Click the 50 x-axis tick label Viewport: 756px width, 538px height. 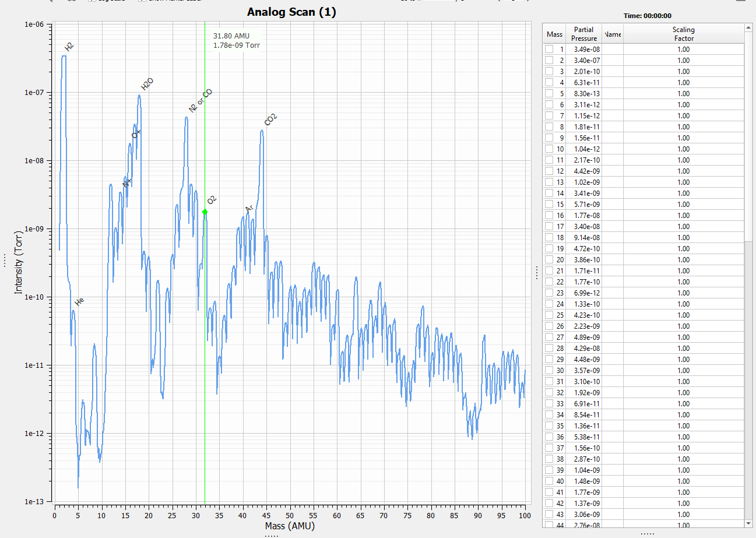(x=290, y=515)
